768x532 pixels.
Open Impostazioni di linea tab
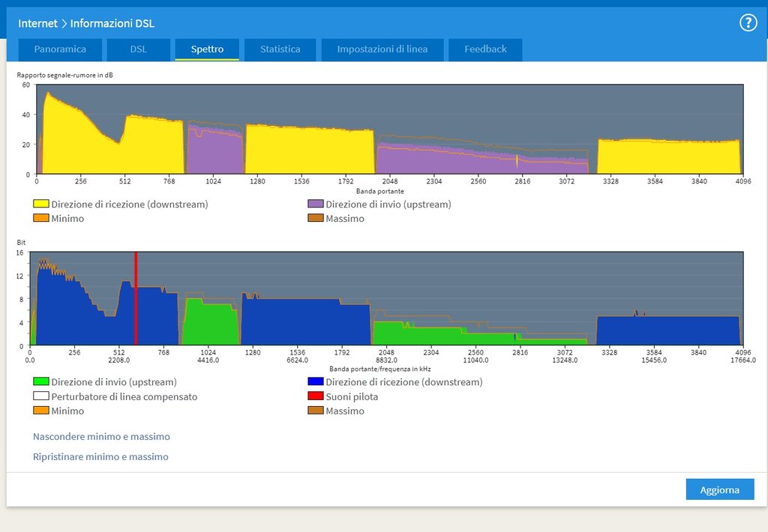point(382,49)
